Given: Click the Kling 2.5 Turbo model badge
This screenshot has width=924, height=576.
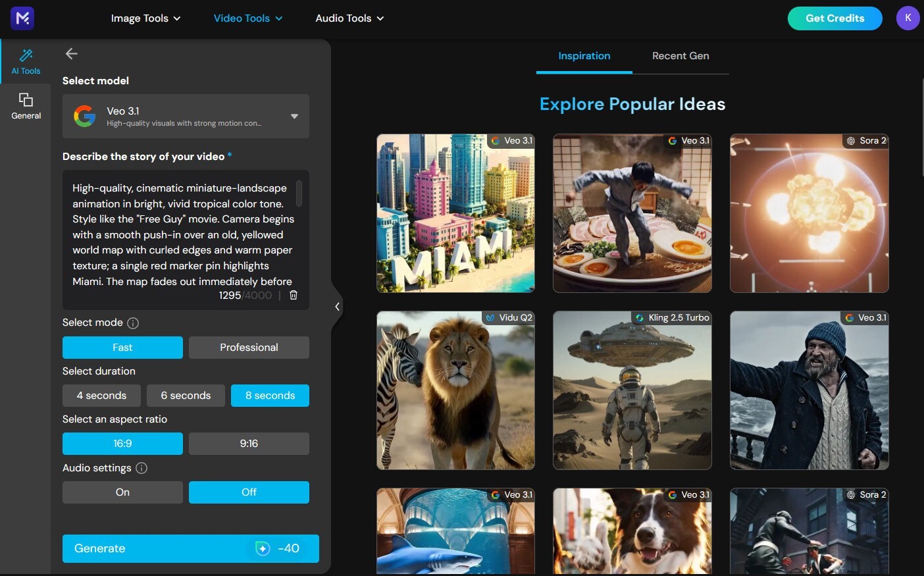Looking at the screenshot, I should (x=672, y=318).
